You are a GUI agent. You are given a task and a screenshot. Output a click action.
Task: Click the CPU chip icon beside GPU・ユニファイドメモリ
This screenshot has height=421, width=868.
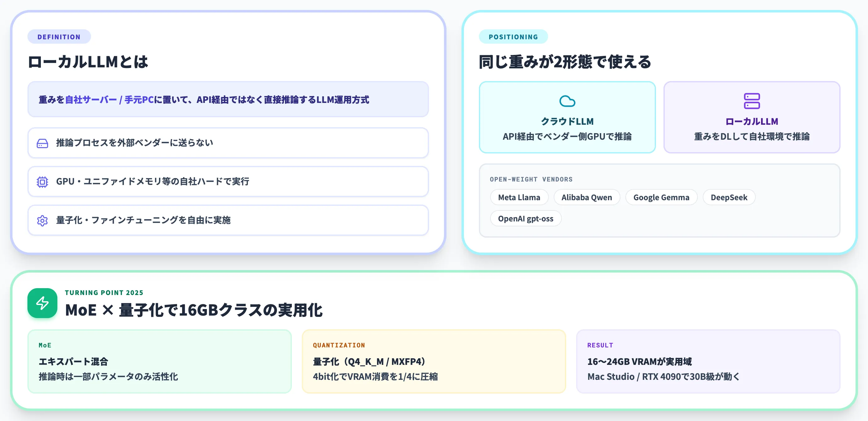pyautogui.click(x=42, y=182)
